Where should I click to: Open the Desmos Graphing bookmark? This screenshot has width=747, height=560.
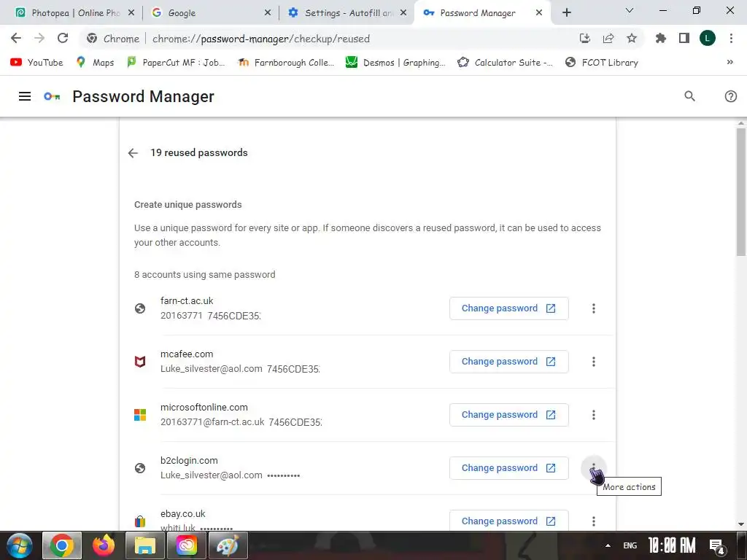395,63
